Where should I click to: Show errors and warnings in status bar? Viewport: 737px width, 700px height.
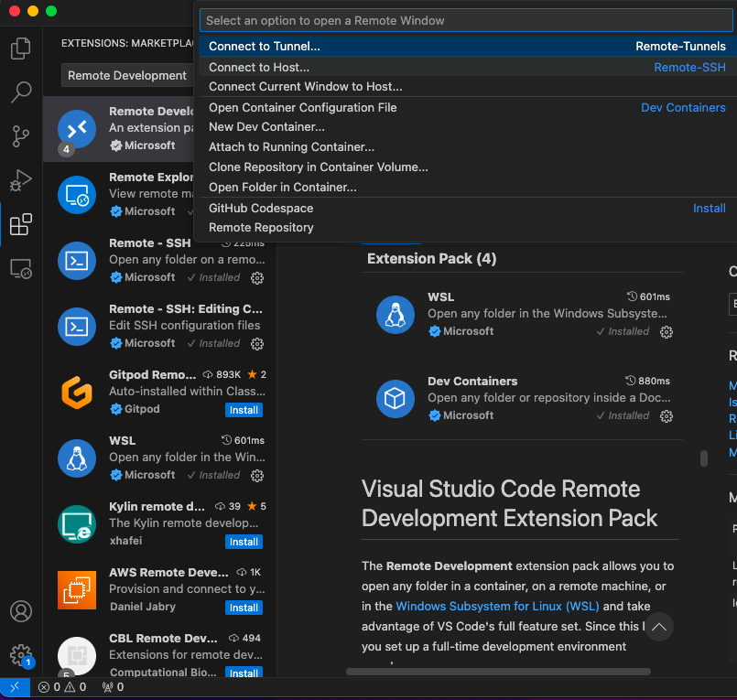(x=62, y=687)
